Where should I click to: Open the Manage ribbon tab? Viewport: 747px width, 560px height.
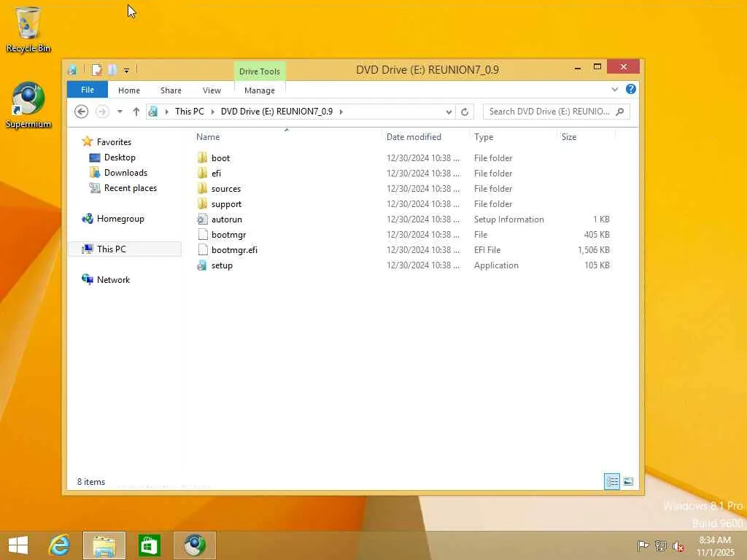(259, 90)
